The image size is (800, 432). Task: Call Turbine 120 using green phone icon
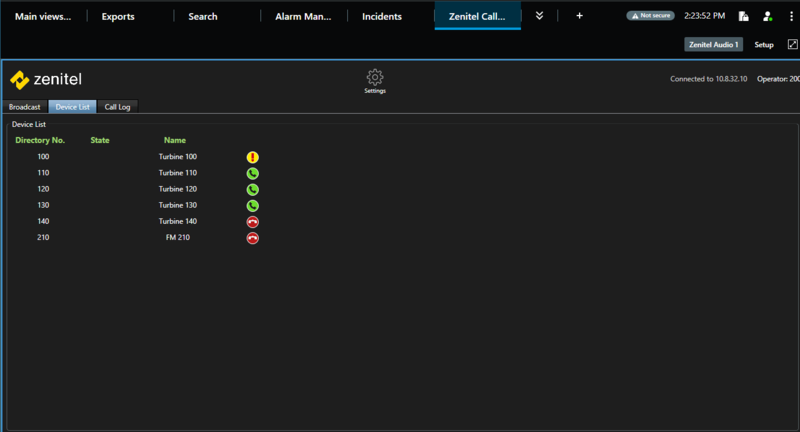(x=252, y=189)
